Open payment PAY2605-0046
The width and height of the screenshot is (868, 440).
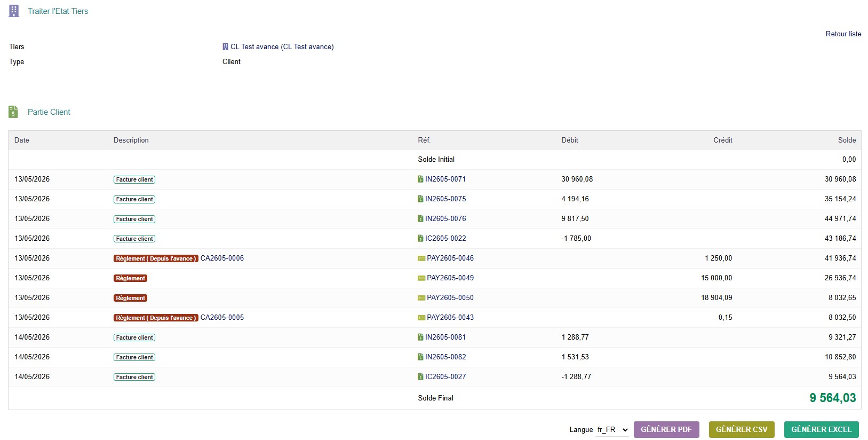450,258
